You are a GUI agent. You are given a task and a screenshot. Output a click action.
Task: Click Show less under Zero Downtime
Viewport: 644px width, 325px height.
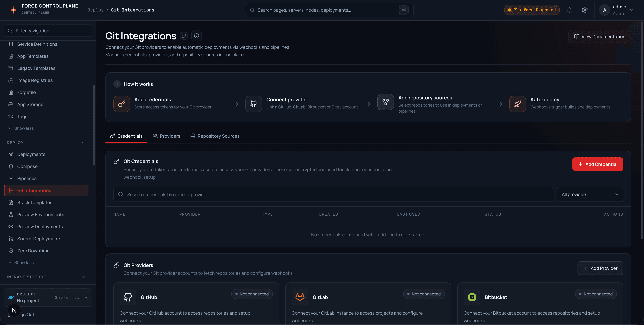[x=21, y=262]
